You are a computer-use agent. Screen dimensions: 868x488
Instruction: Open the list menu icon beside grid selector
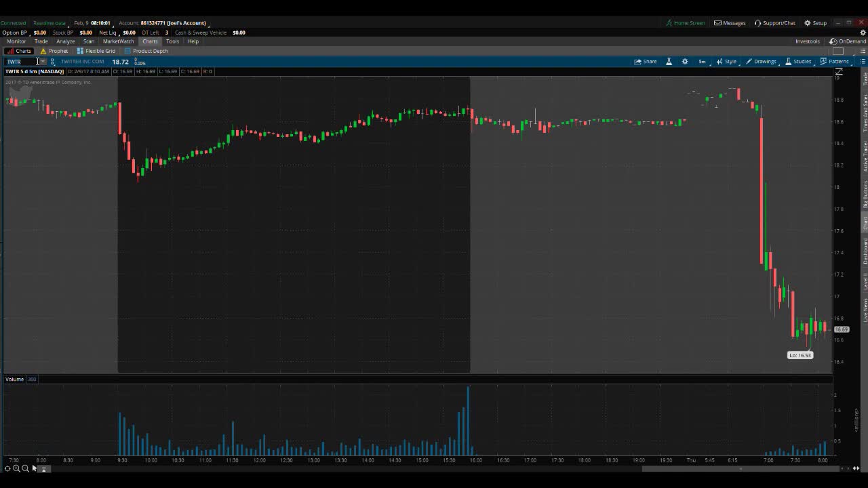pos(863,52)
